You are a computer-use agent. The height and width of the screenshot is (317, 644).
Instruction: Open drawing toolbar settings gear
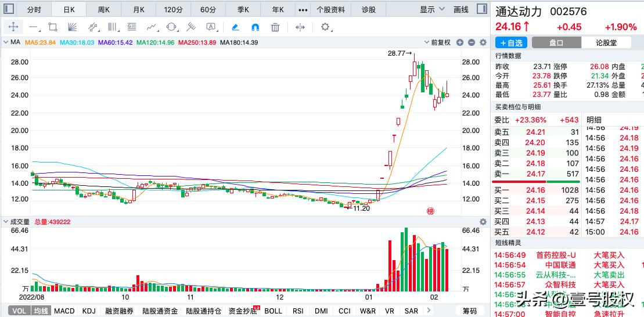(x=325, y=27)
